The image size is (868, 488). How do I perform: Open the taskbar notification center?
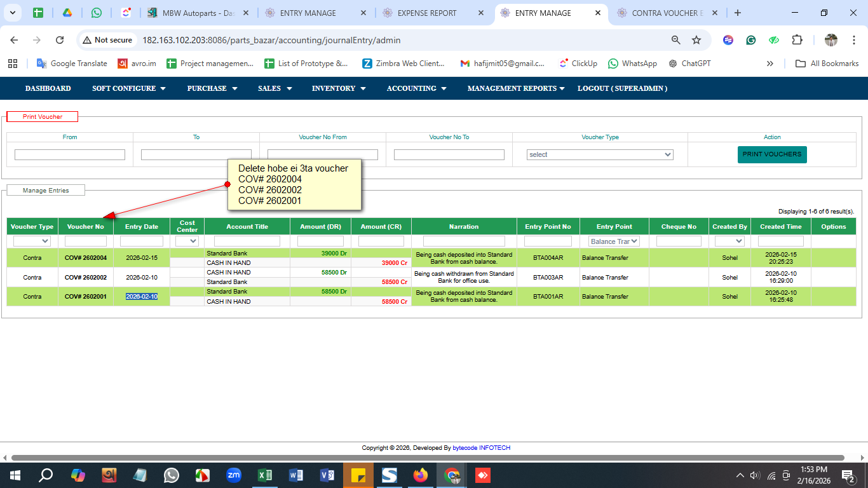[x=848, y=475]
